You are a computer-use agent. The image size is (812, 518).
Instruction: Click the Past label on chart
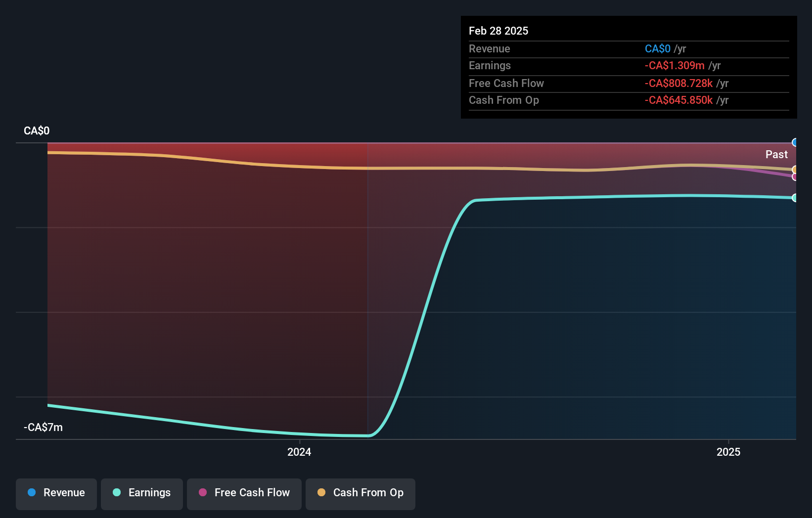(776, 154)
